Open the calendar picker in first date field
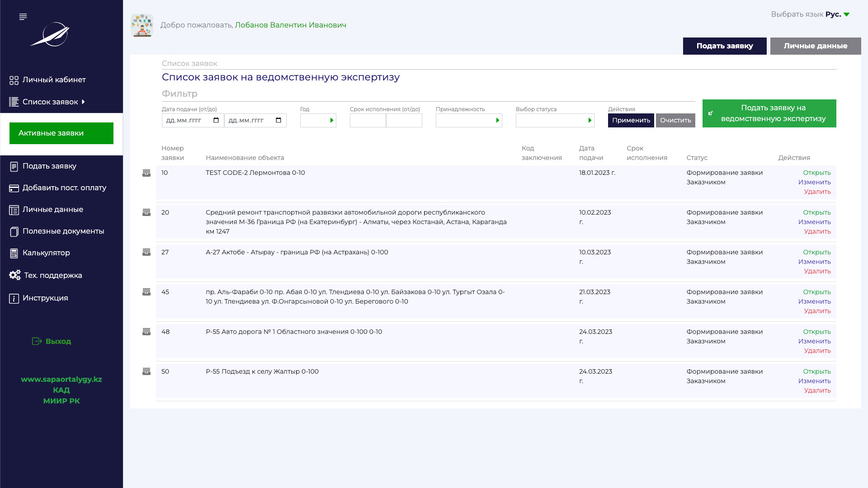Screen dimensions: 868x488 point(216,120)
